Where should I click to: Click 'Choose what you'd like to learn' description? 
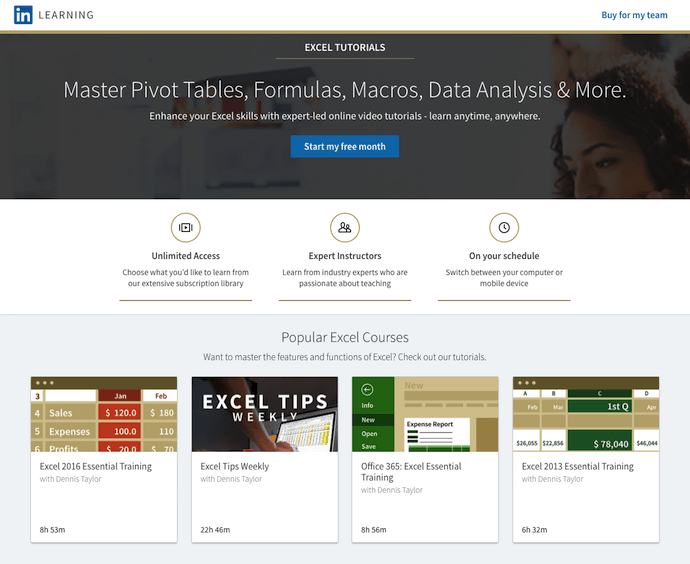click(186, 278)
